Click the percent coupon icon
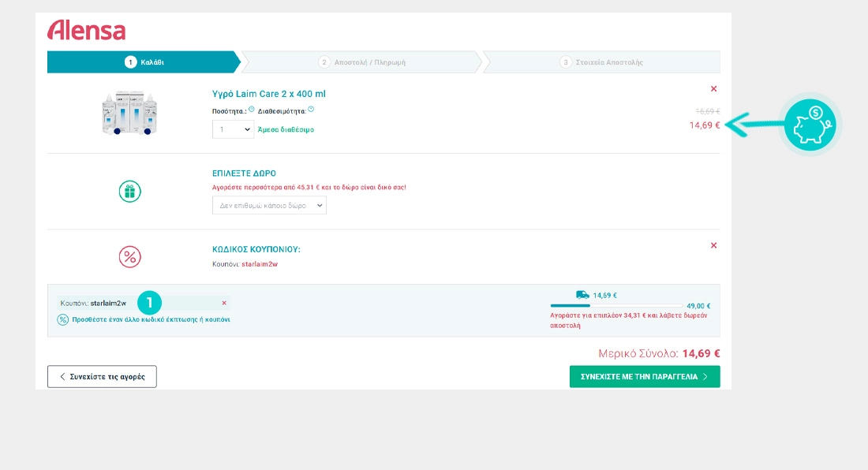 pos(129,256)
